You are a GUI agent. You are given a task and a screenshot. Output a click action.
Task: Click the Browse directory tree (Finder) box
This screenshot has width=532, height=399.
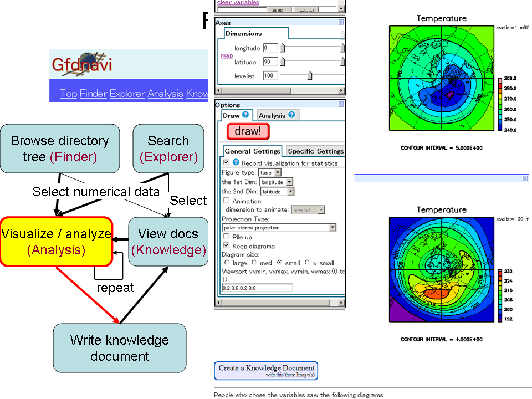click(x=60, y=149)
